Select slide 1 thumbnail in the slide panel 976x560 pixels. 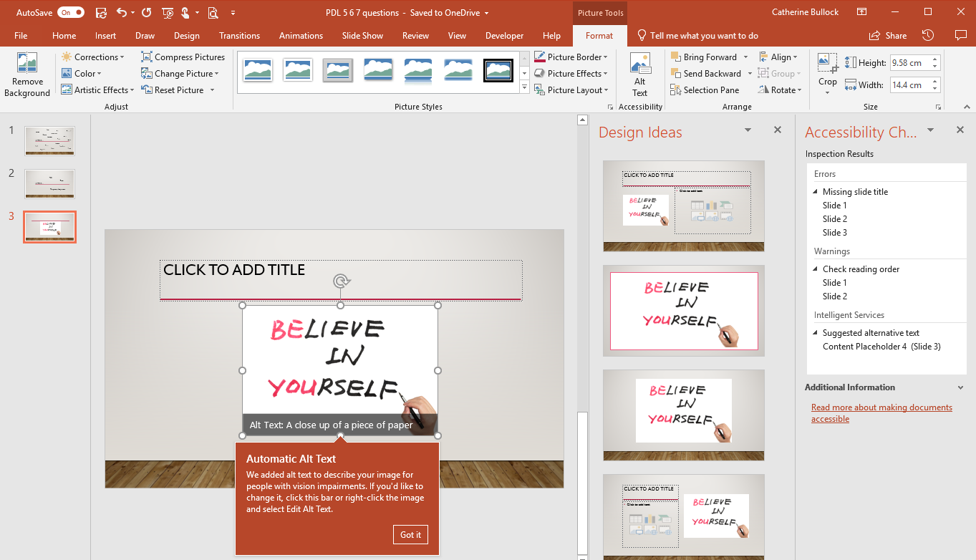49,140
